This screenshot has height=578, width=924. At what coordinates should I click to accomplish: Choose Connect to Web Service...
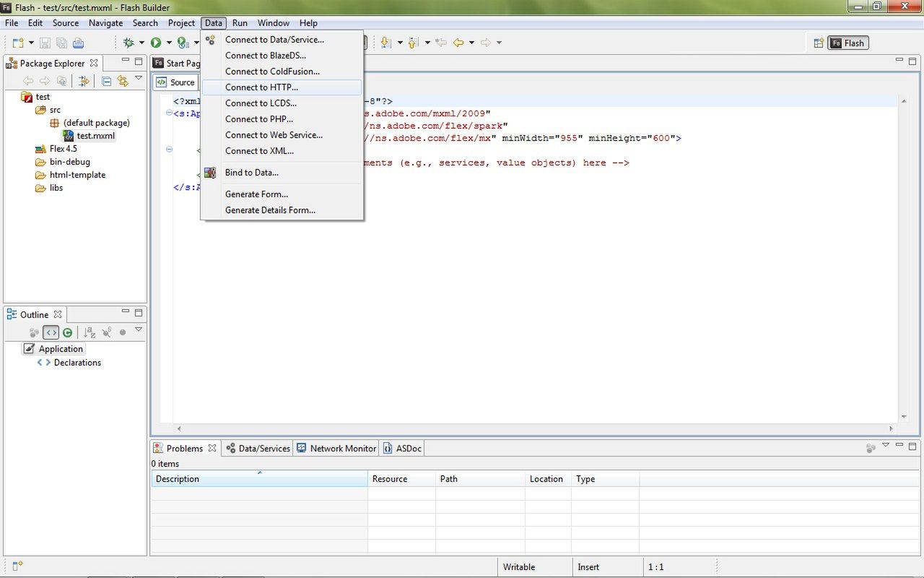click(x=282, y=135)
